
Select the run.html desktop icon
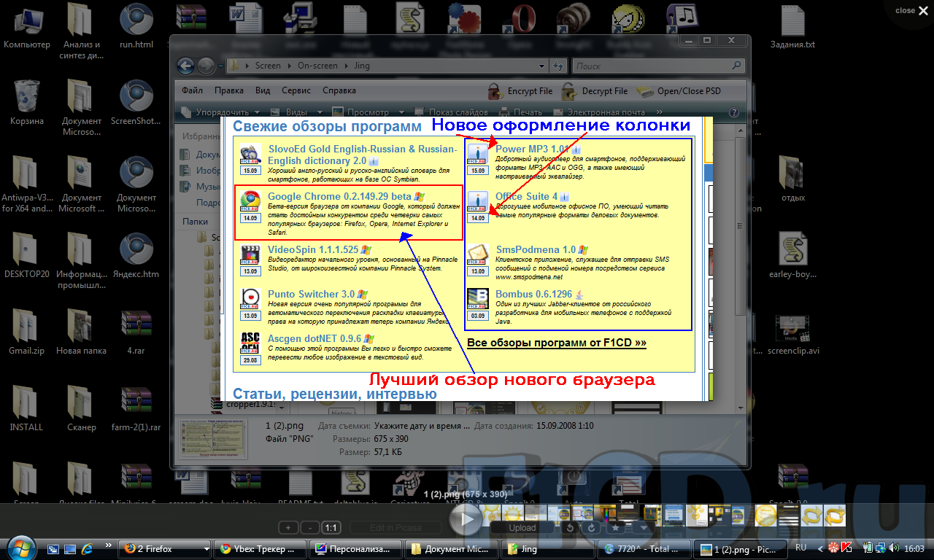pyautogui.click(x=136, y=26)
